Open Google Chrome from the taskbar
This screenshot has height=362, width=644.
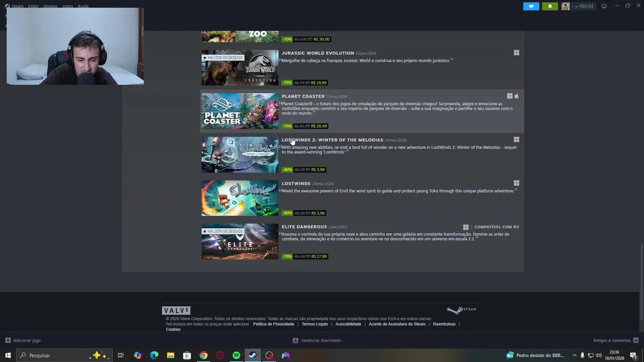point(203,355)
